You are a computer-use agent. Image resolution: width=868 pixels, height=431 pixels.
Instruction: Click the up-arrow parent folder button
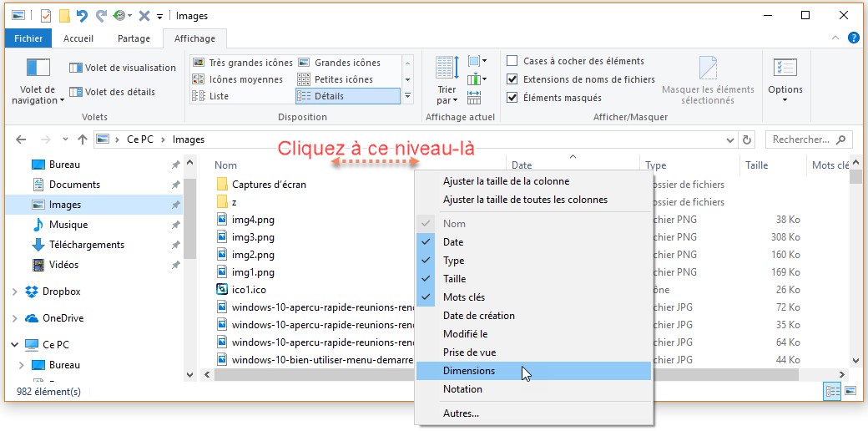pyautogui.click(x=82, y=140)
